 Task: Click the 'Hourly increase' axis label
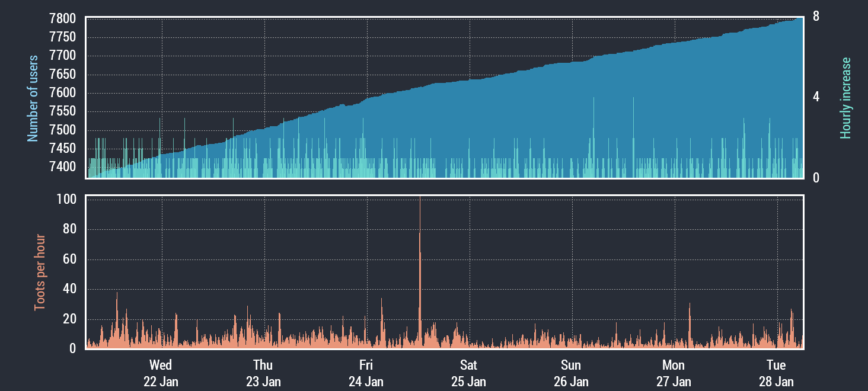(x=845, y=98)
